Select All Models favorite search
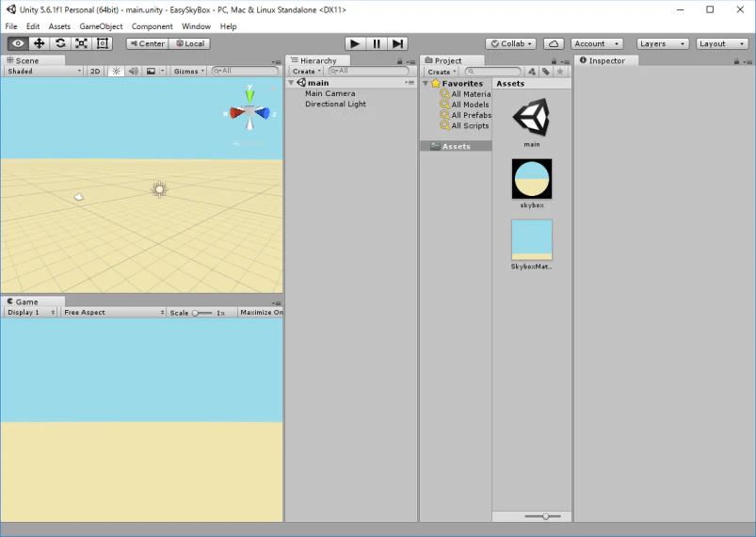756x537 pixels. click(x=465, y=105)
